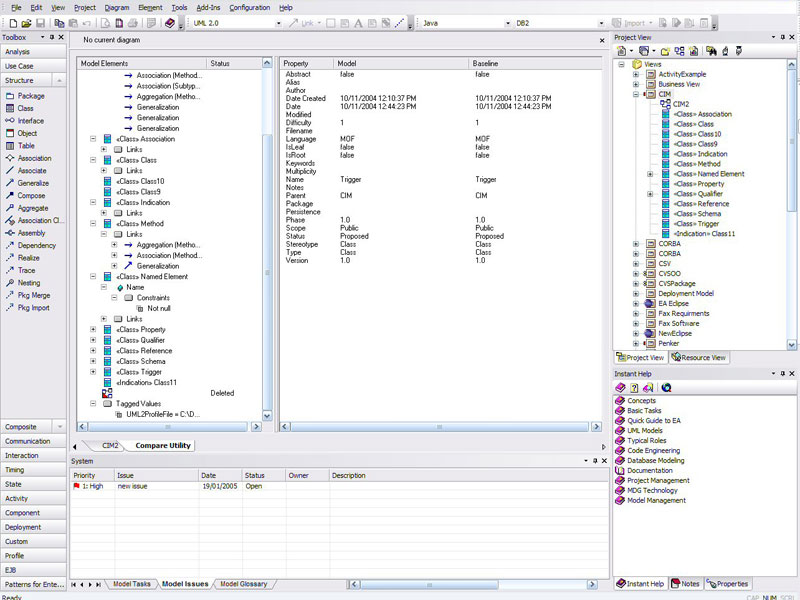Toggle the pin on System panel
The height and width of the screenshot is (600, 800).
pyautogui.click(x=594, y=461)
